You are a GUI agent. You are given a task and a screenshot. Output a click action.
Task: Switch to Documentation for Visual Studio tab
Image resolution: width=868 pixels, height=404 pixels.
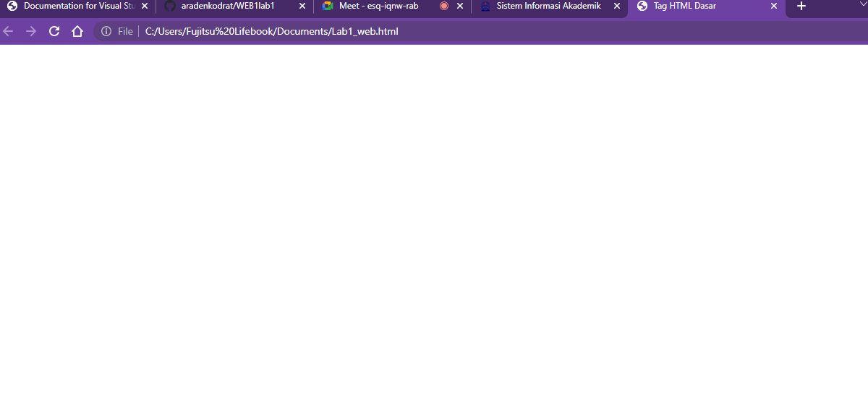[78, 6]
